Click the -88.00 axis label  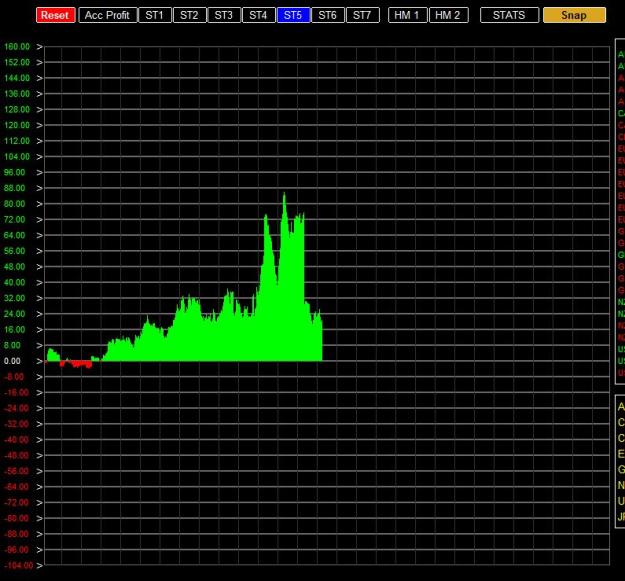coord(16,534)
